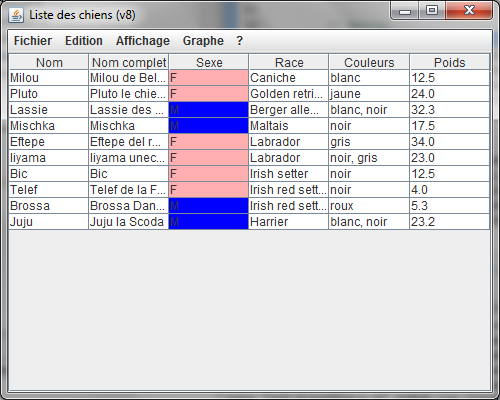Click the Sexe column header
500x400 pixels.
pyautogui.click(x=209, y=62)
